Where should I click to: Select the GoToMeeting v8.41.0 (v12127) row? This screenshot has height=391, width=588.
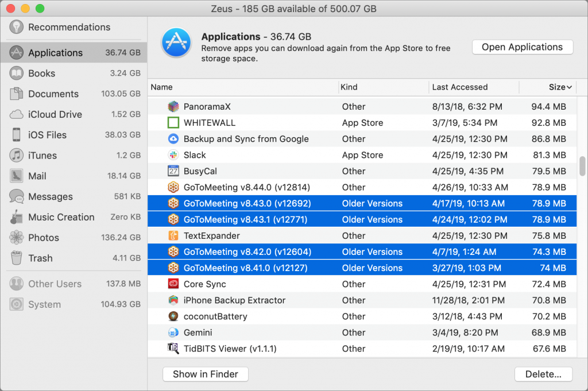[362, 268]
